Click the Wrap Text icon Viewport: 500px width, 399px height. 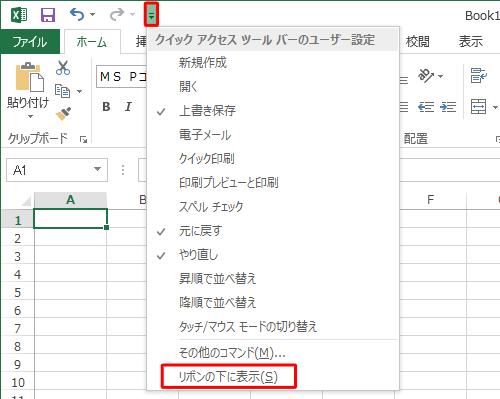(x=479, y=75)
